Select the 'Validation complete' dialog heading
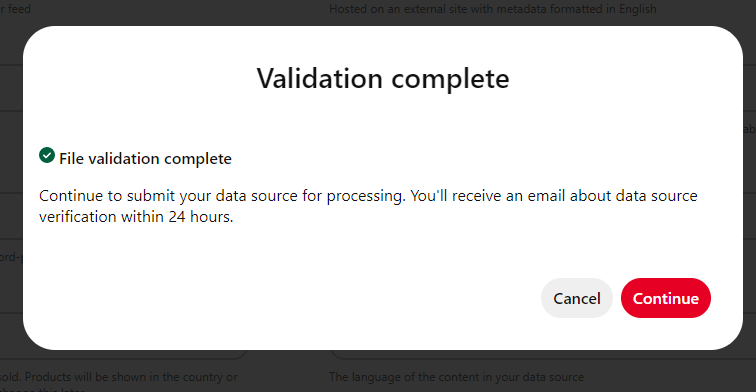 [383, 78]
